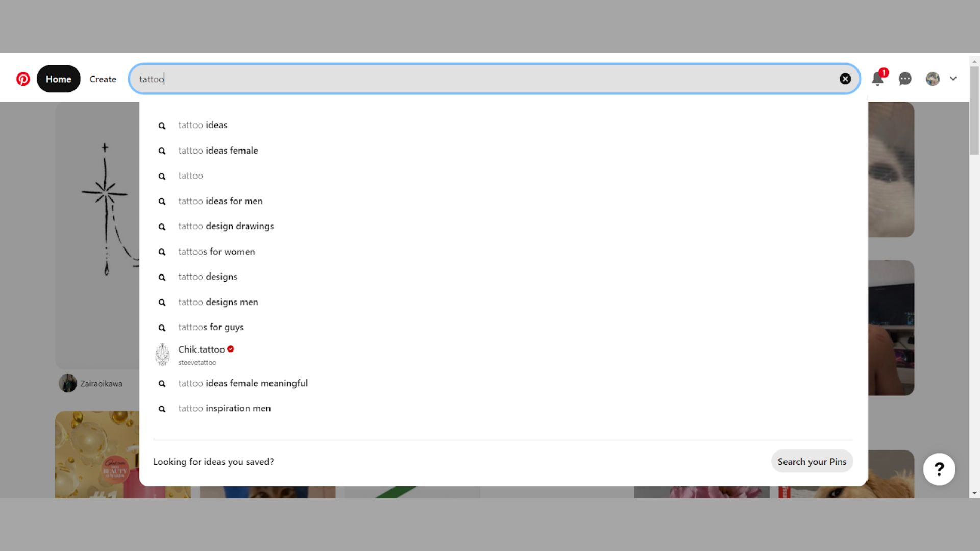This screenshot has width=980, height=551.
Task: Click Chik.tattoo's red verified badge
Action: (x=231, y=349)
